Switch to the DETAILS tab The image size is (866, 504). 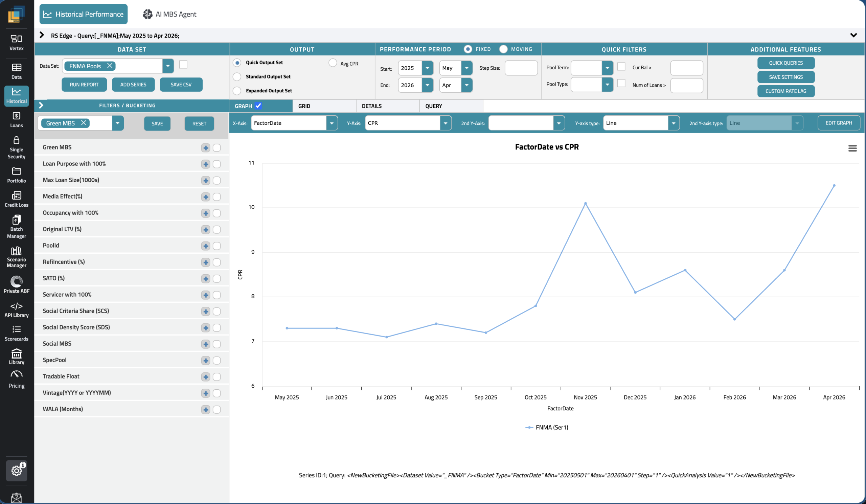click(388, 106)
